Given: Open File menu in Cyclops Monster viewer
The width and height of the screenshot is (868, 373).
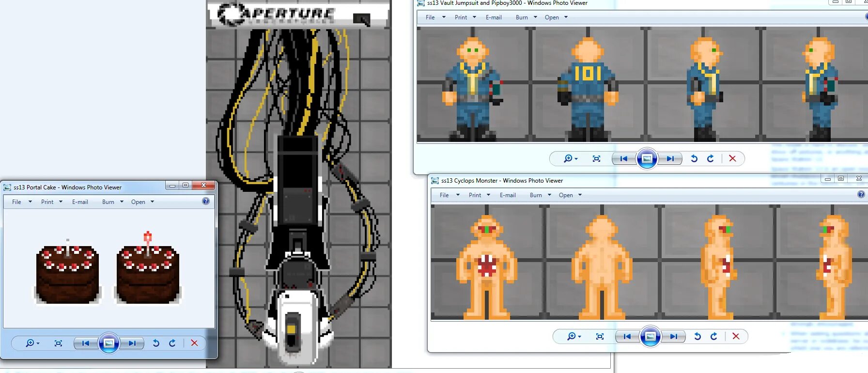Looking at the screenshot, I should pos(449,195).
